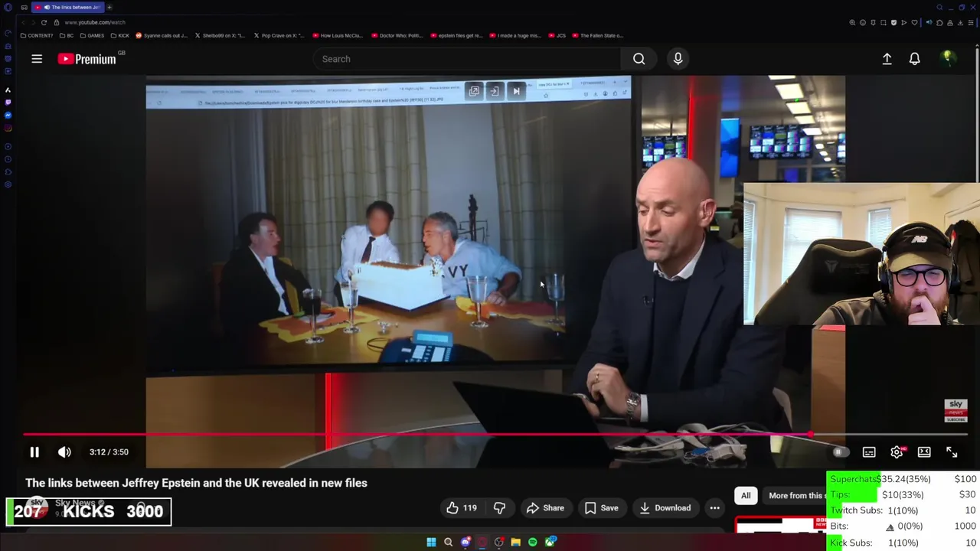Mute the video with the speaker icon
This screenshot has height=551, width=980.
point(64,452)
